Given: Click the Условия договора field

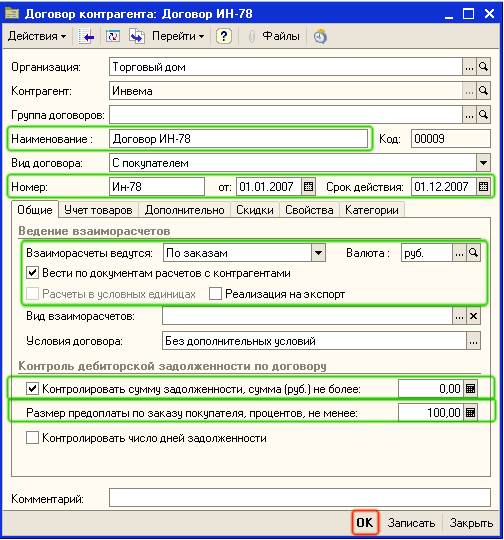Looking at the screenshot, I should pos(314,341).
